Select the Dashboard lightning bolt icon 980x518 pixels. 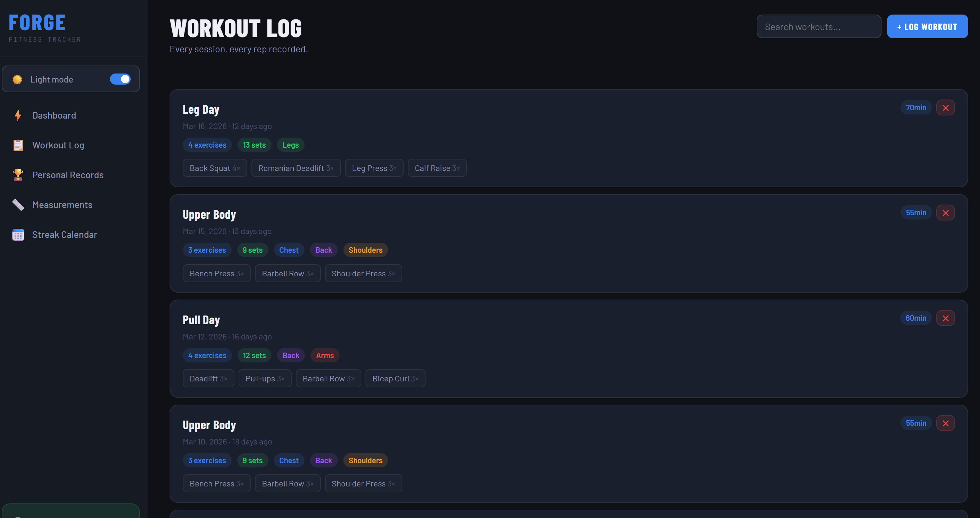point(17,115)
